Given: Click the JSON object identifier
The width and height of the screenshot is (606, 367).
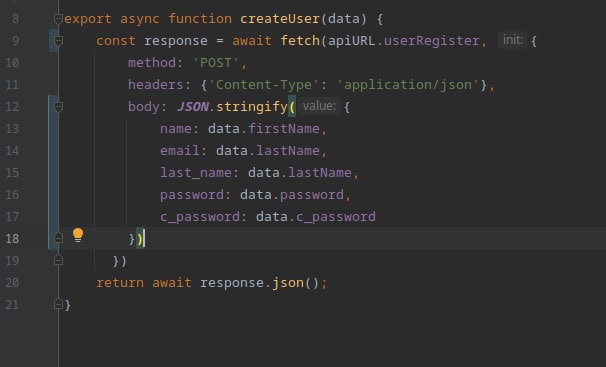Looking at the screenshot, I should (192, 107).
